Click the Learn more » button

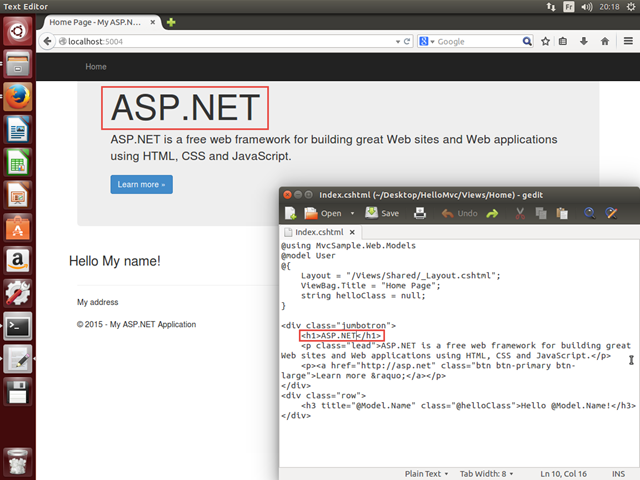pyautogui.click(x=141, y=184)
